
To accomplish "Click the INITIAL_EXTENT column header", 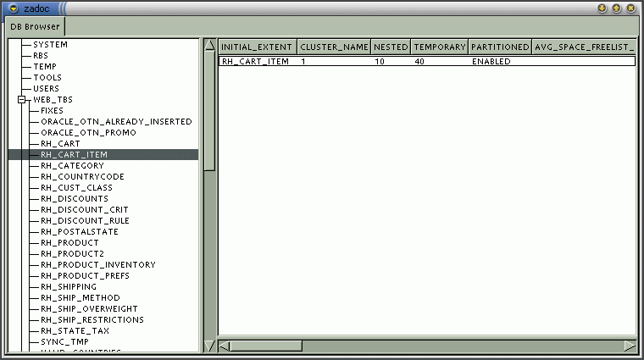I will tap(257, 47).
